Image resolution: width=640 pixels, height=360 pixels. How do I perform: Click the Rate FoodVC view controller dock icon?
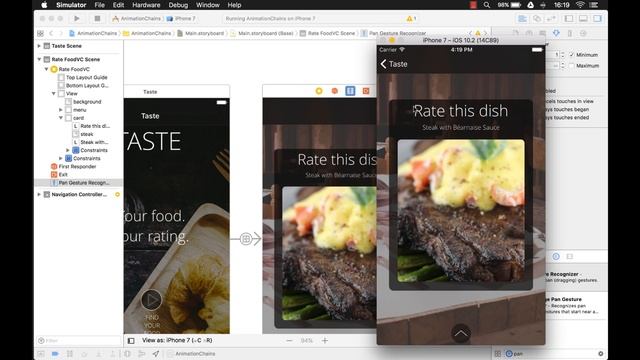click(319, 91)
